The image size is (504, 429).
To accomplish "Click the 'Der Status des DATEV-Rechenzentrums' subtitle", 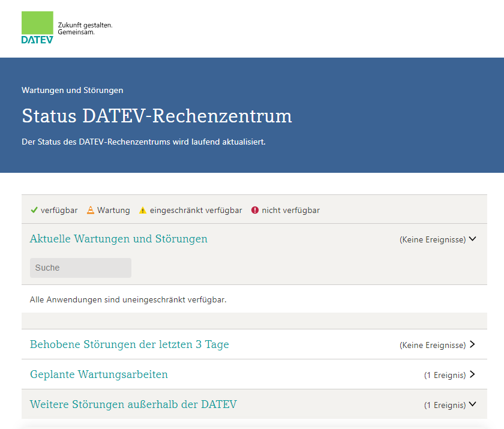I will tap(143, 142).
